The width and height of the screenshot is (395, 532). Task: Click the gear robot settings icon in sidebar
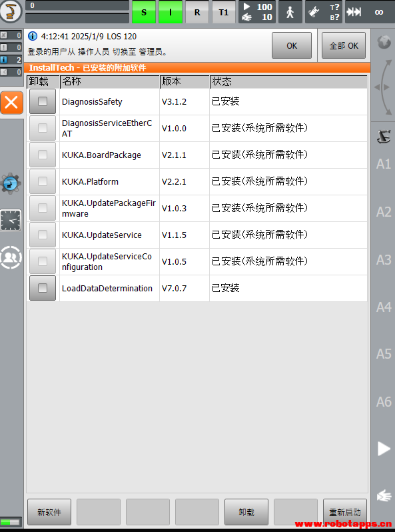[x=11, y=183]
